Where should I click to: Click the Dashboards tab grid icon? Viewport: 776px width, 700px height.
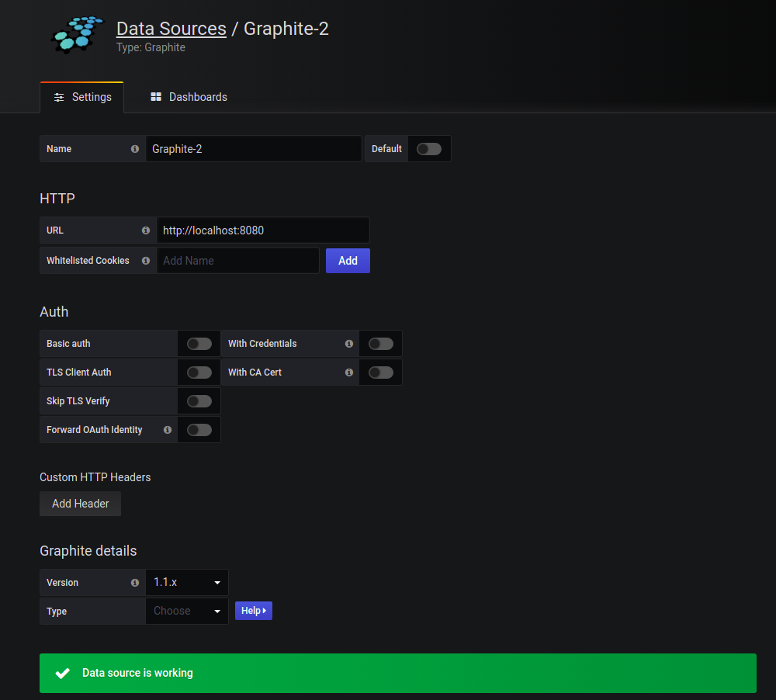coord(156,96)
